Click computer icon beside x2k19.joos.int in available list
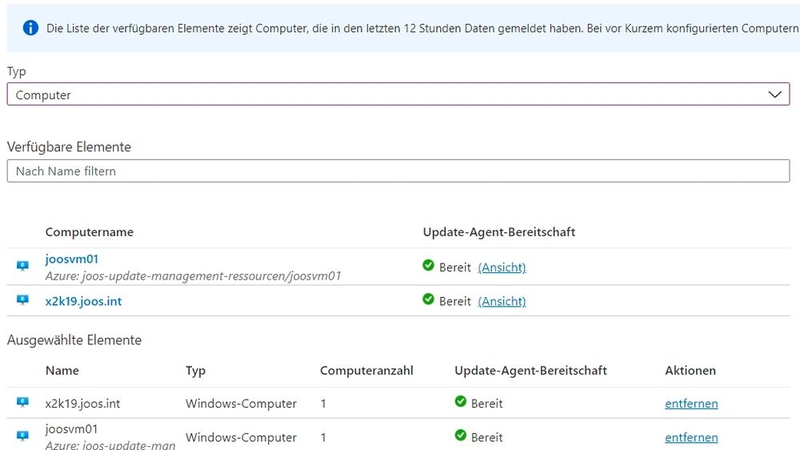 click(23, 300)
